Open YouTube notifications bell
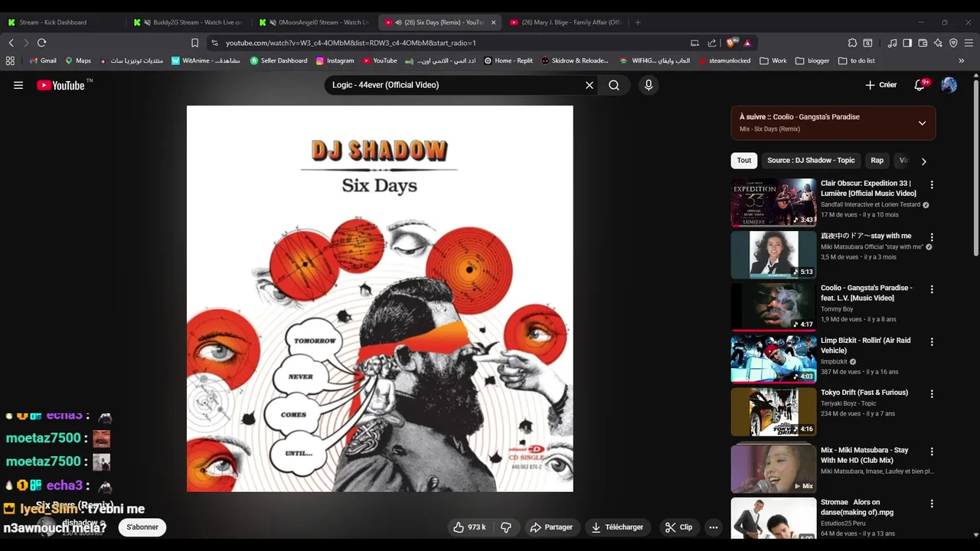 click(920, 85)
